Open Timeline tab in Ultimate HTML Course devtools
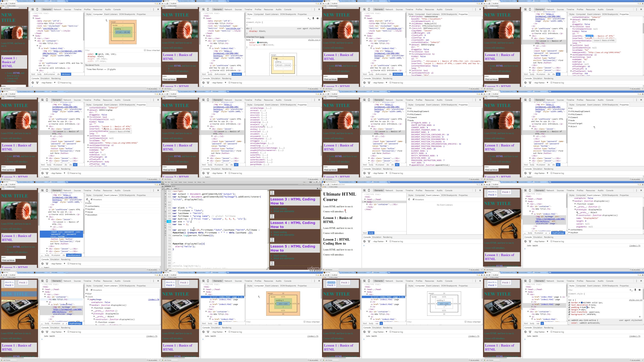Viewport: 644px width, 362px height. click(x=409, y=190)
